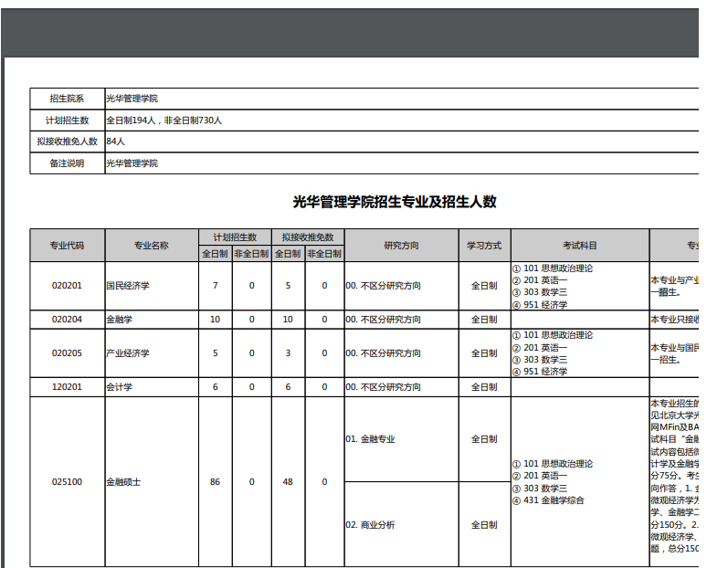Select the 备注说明 label cell
The image size is (728, 568).
pos(68,163)
